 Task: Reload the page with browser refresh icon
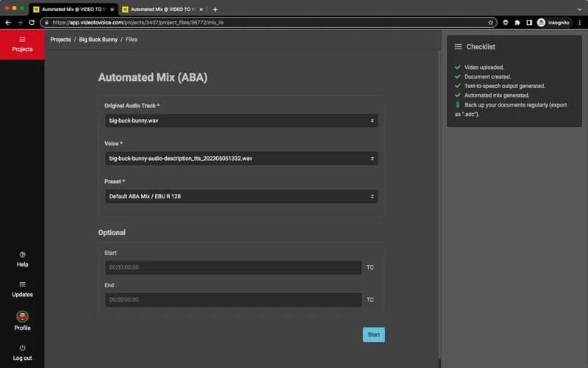[x=32, y=22]
